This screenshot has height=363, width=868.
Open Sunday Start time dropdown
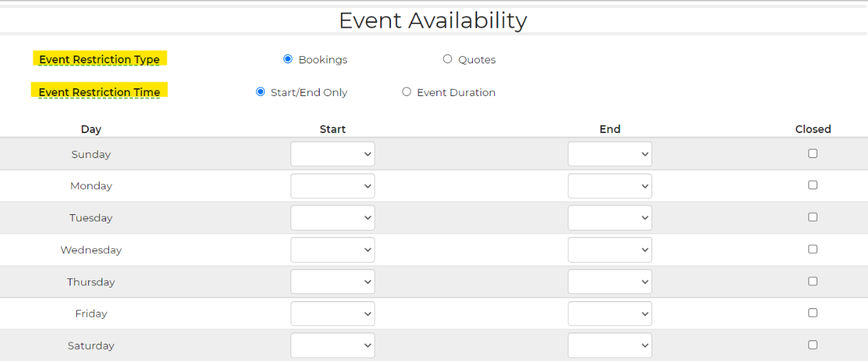coord(333,154)
